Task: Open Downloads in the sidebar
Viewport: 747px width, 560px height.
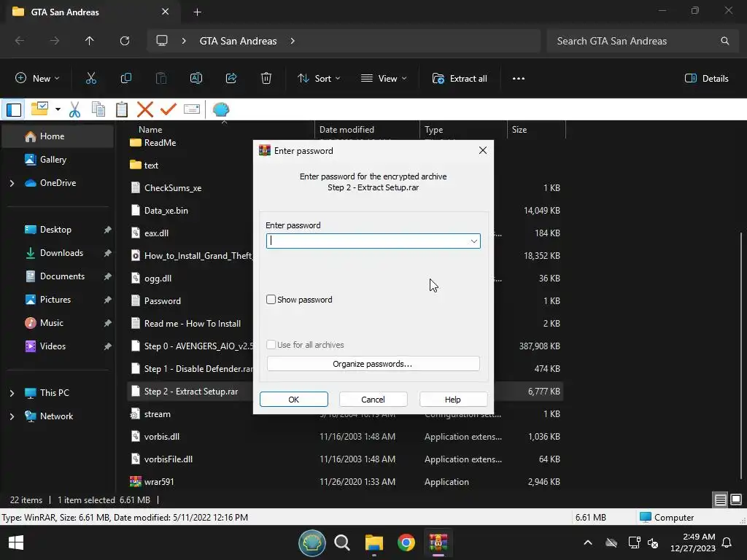Action: pyautogui.click(x=58, y=253)
